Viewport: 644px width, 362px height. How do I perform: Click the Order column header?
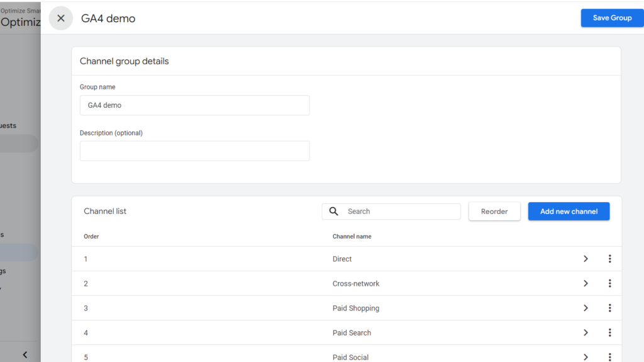91,237
